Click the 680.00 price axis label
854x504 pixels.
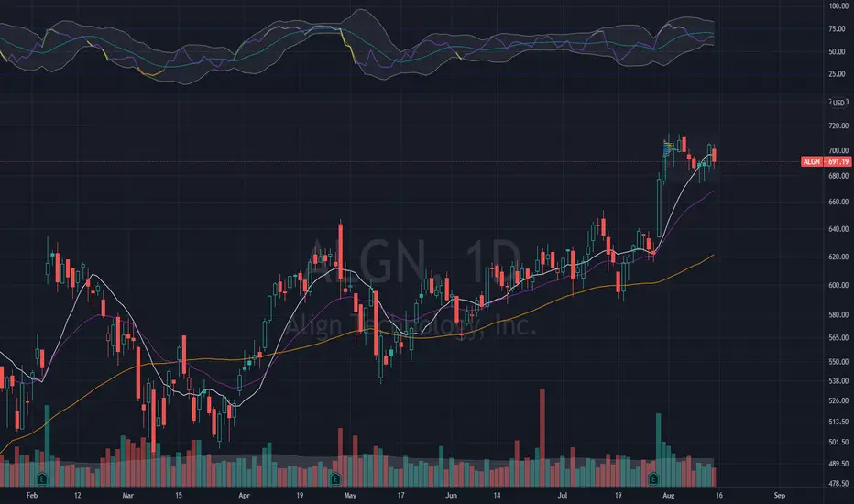point(838,176)
